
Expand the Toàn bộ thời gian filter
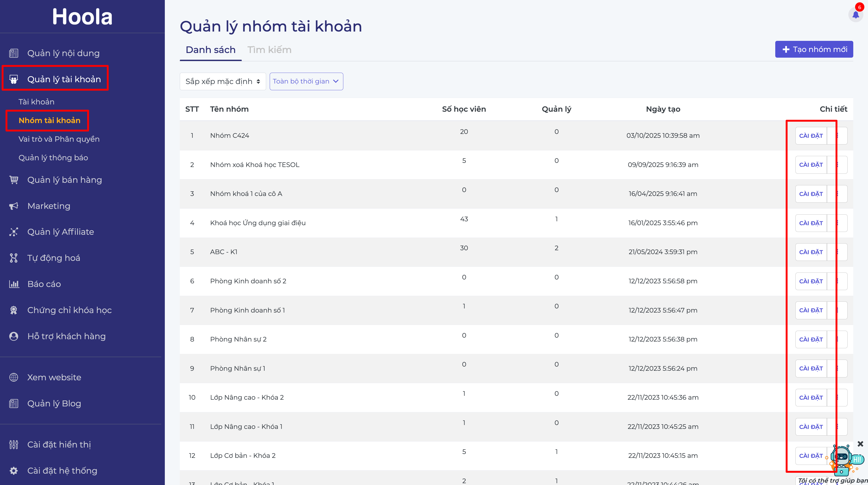tap(306, 82)
